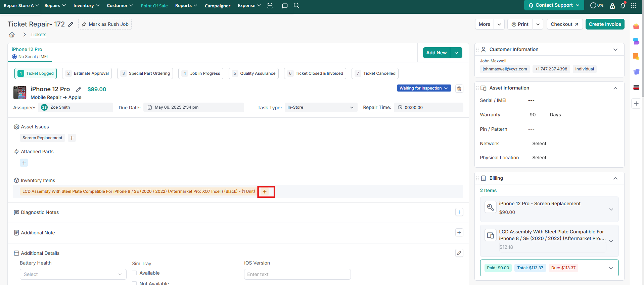Open the Tickets breadcrumb link

click(x=38, y=35)
